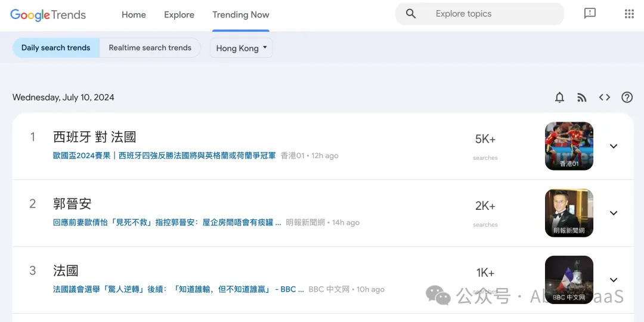Open the RSS feed icon
This screenshot has width=644, height=322.
(582, 97)
